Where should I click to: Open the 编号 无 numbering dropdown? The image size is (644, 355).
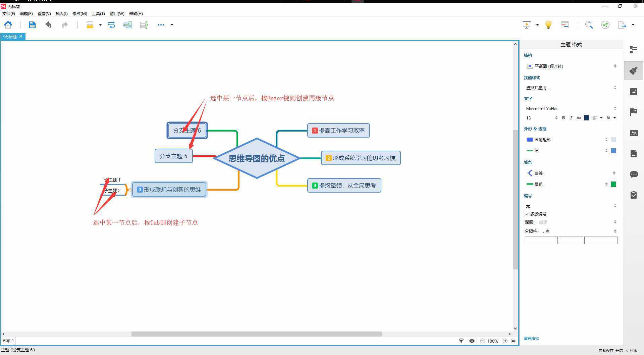tap(571, 206)
